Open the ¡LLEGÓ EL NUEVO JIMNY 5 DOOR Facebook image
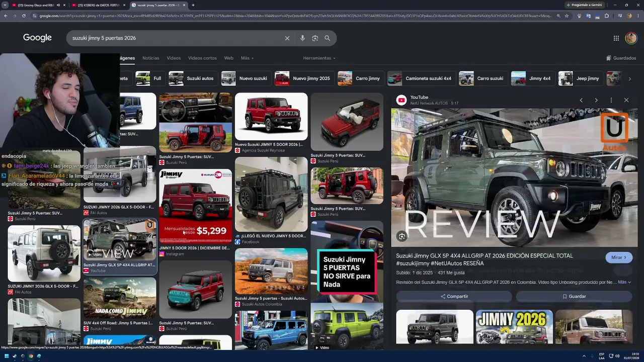The image size is (644, 362). [271, 194]
